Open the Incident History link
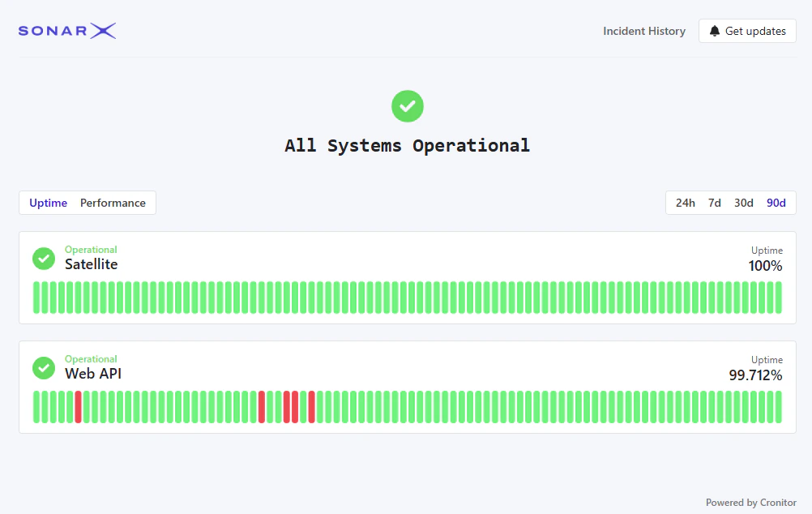The image size is (812, 514). [x=644, y=31]
